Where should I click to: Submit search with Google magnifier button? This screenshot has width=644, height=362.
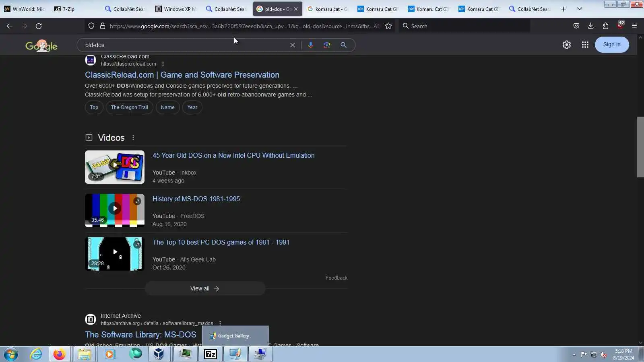tap(343, 45)
